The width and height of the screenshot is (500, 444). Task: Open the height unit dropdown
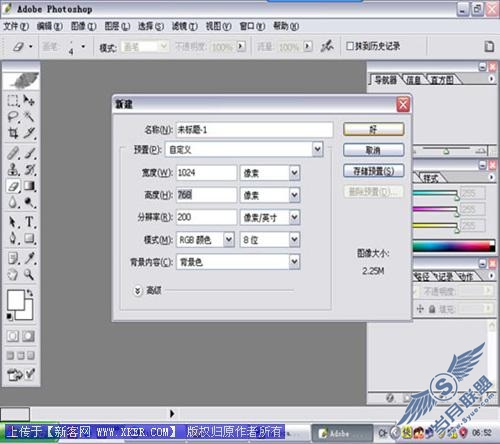click(294, 195)
